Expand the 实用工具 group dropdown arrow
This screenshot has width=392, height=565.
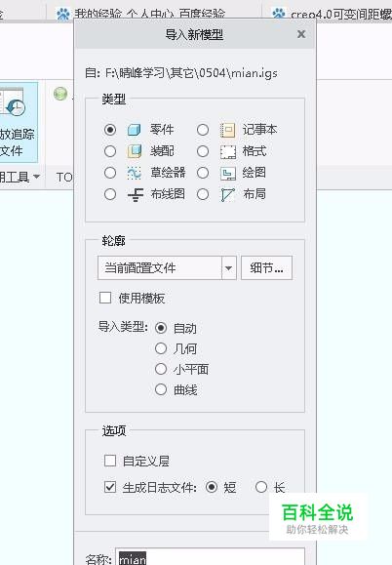click(36, 177)
